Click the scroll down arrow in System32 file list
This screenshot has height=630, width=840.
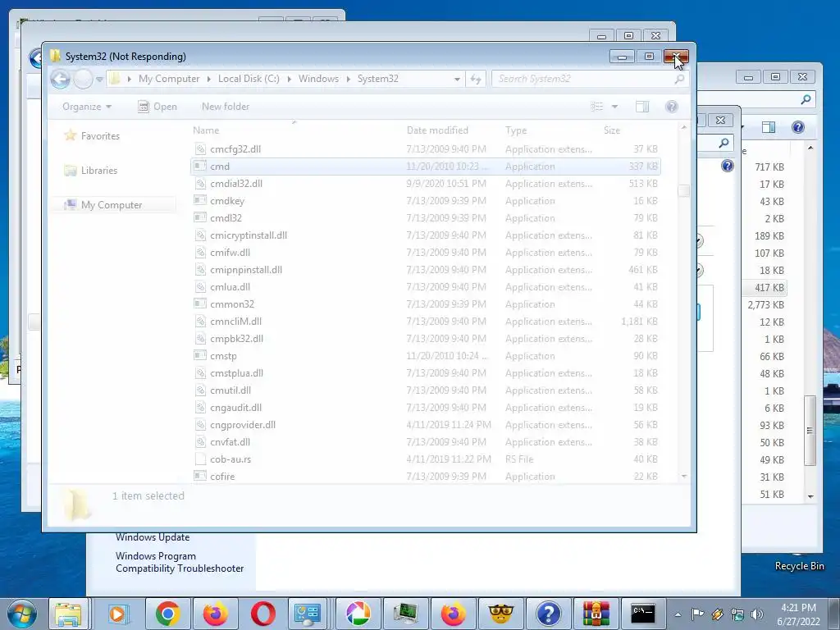(x=683, y=477)
